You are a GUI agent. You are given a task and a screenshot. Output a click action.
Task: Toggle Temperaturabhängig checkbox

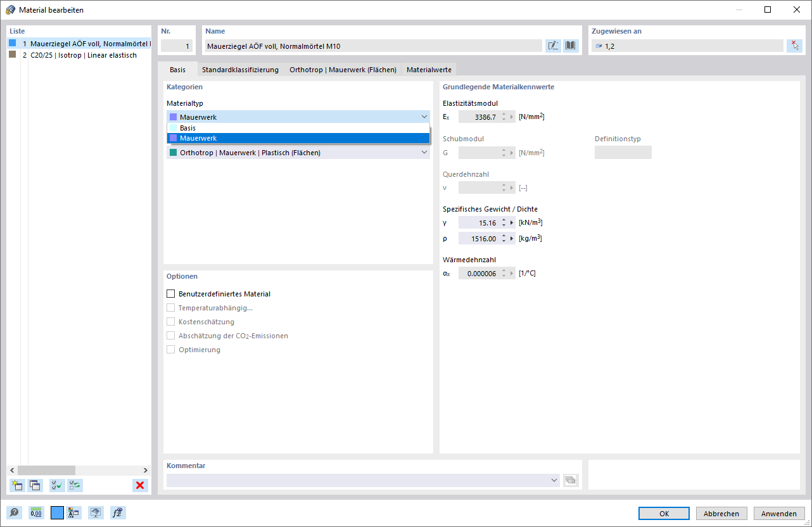(170, 308)
